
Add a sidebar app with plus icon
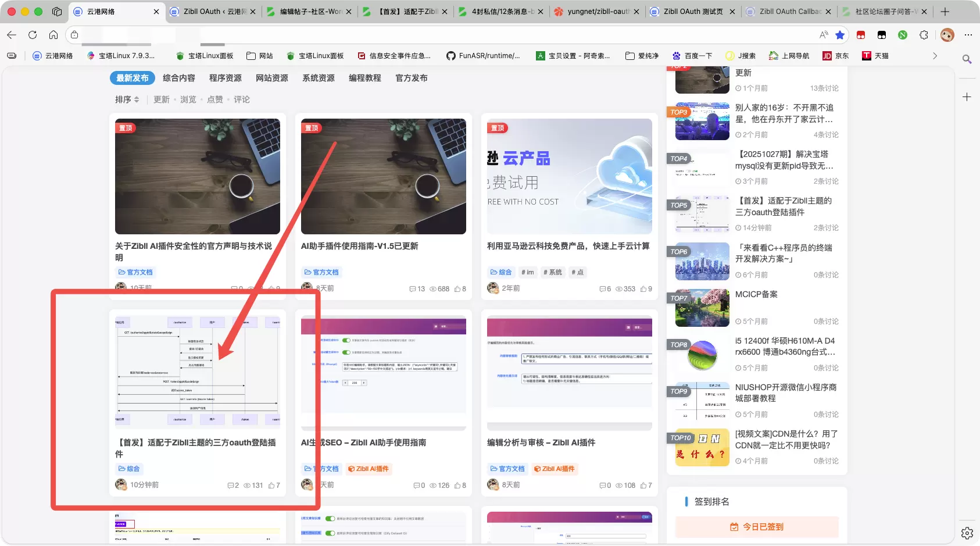click(x=967, y=97)
